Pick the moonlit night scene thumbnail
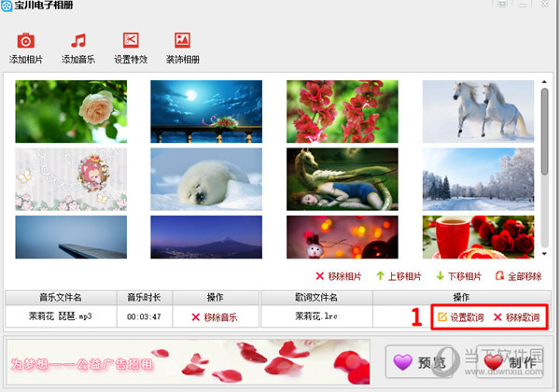560x392 pixels. pyautogui.click(x=206, y=111)
